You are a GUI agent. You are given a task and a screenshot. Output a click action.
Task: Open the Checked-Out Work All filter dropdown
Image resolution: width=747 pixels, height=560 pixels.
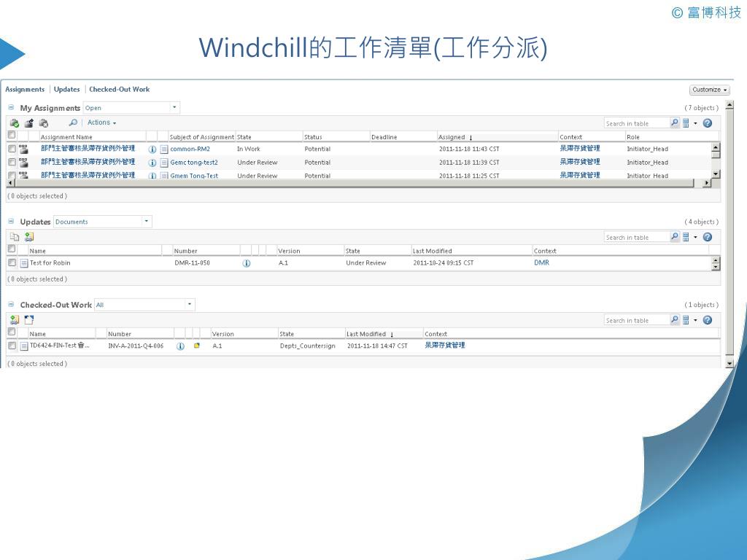point(190,304)
